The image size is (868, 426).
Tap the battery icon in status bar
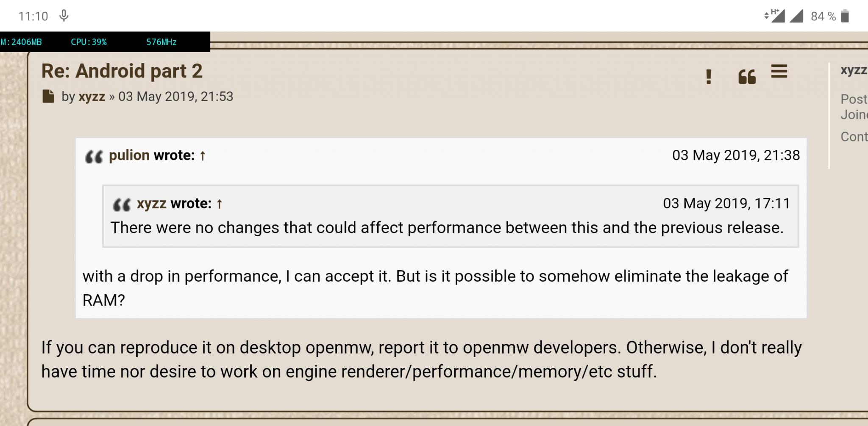[x=845, y=16]
